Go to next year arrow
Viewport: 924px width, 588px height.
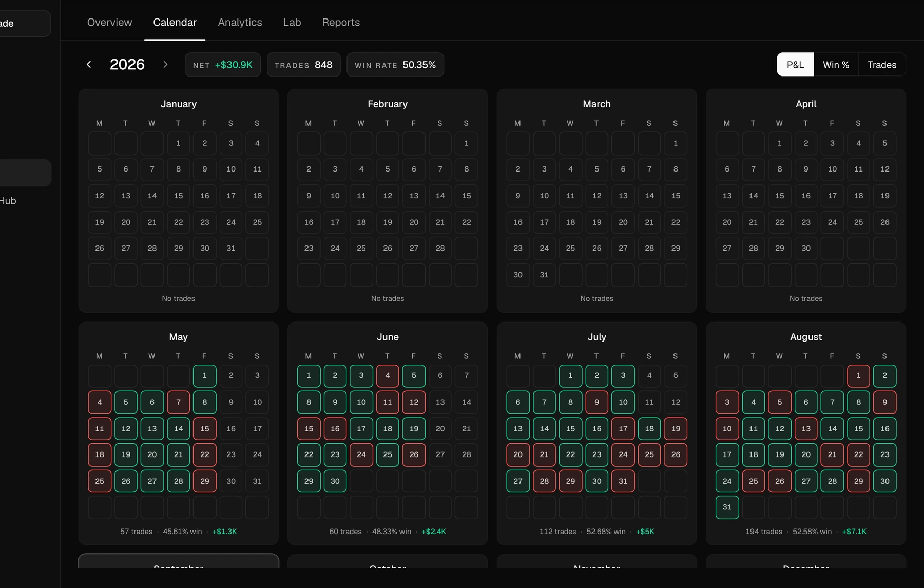[165, 64]
